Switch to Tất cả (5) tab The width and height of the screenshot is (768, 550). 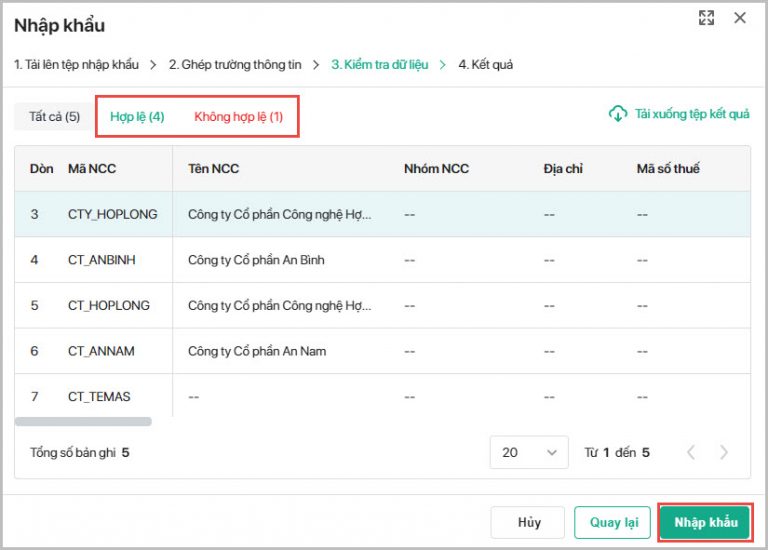(x=54, y=117)
